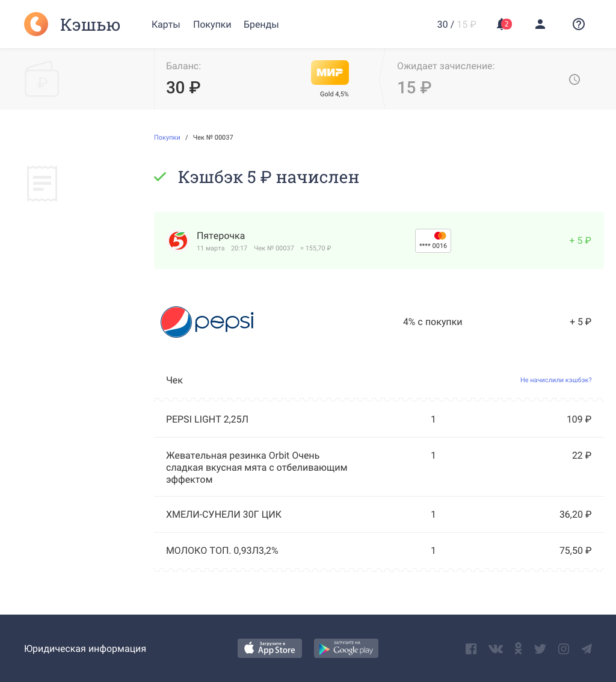
Task: Open the help question mark icon
Action: 578,24
